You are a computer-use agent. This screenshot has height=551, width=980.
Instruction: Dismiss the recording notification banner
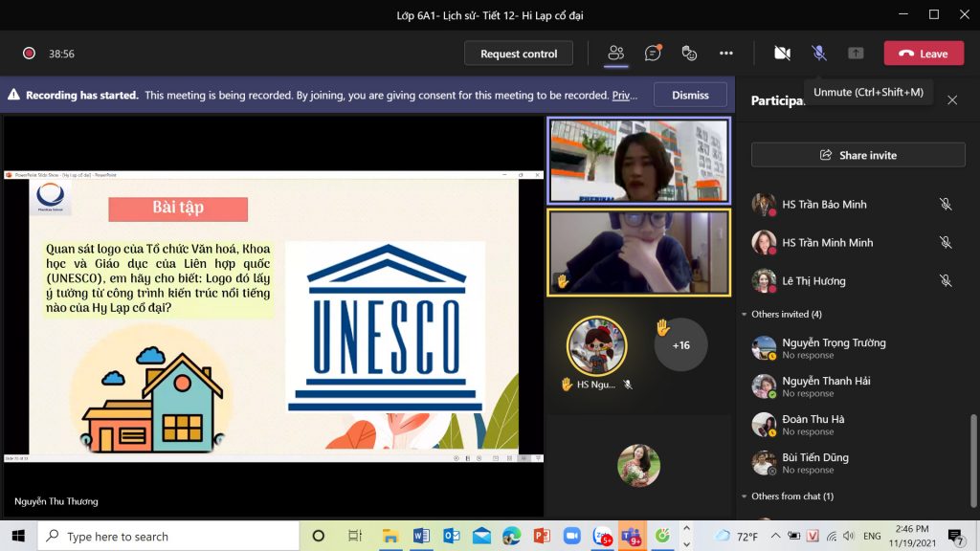coord(690,95)
